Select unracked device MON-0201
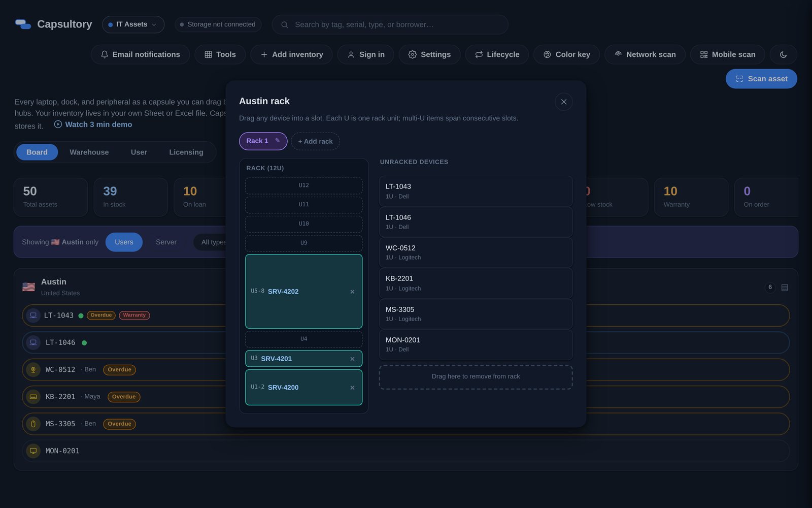 476,344
